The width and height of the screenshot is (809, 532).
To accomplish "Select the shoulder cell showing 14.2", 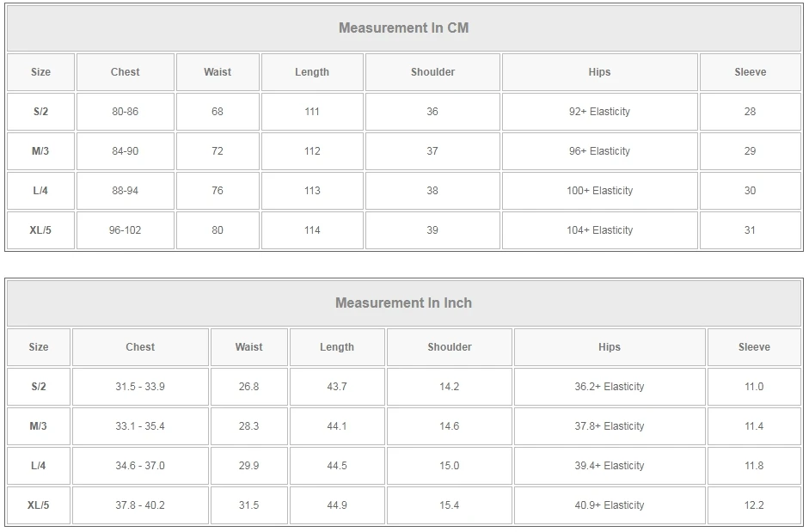I will click(450, 387).
